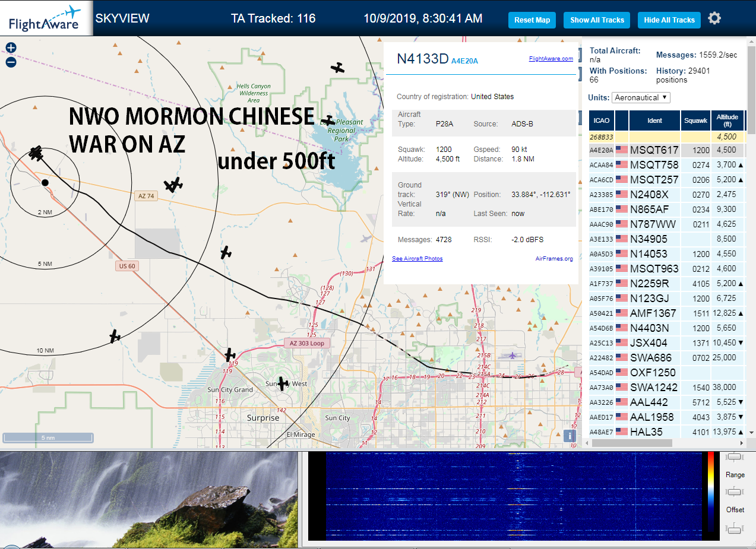Adjust the slider between the Range and Offset labels
756x549 pixels.
point(735,491)
